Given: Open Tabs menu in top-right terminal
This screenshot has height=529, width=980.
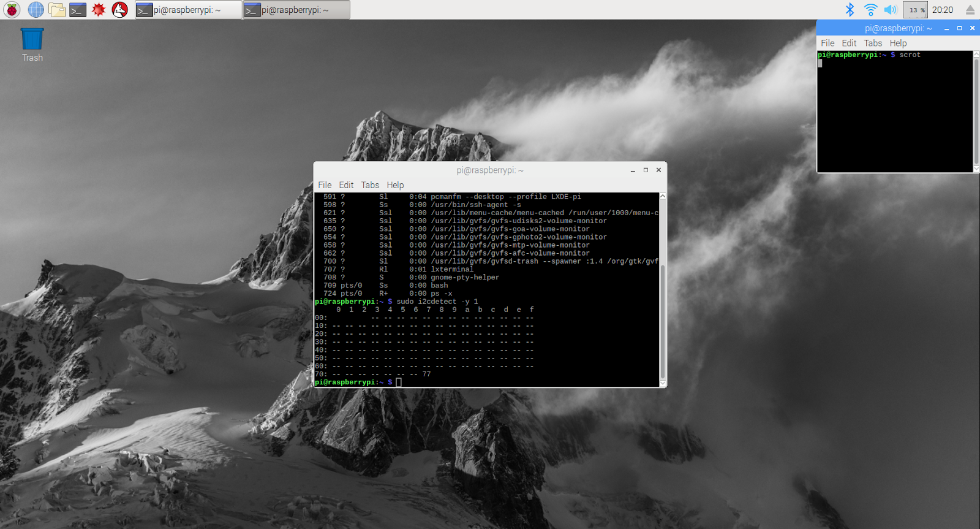Looking at the screenshot, I should [x=873, y=43].
